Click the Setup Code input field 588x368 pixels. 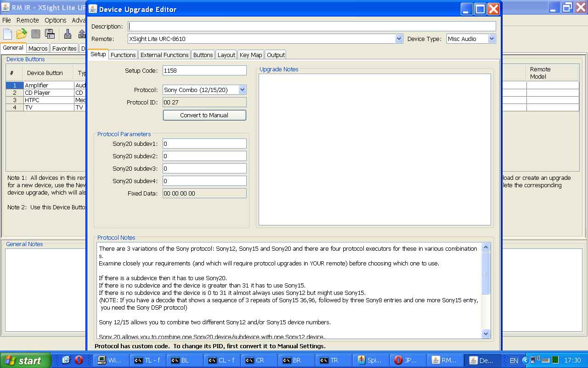(x=204, y=70)
